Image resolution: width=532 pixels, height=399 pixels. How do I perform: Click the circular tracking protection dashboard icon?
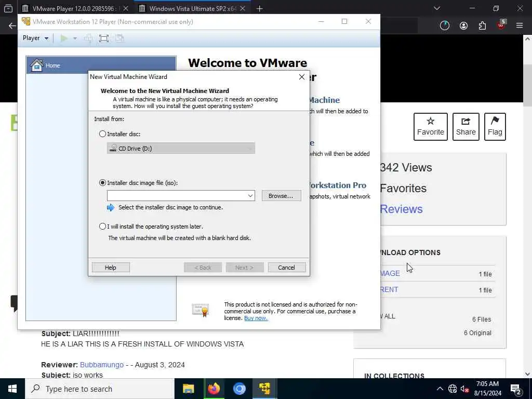(x=445, y=25)
